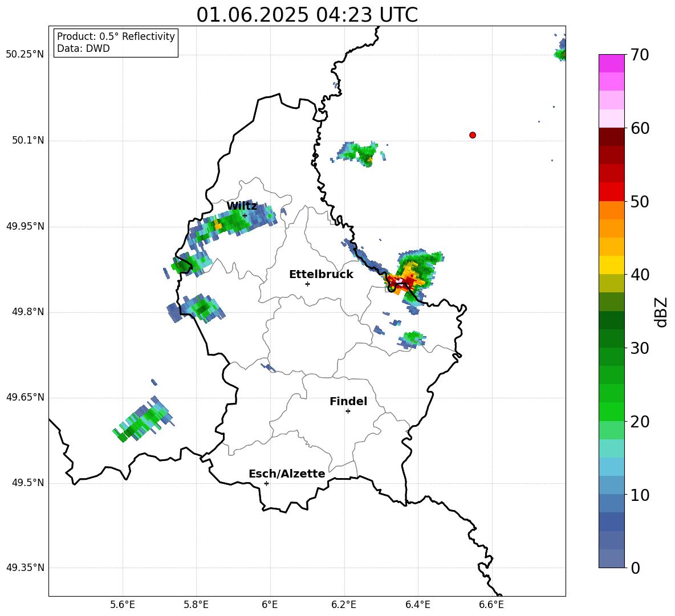Screen dimensions: 675x616
Task: Click the 49.95°N latitude label
Action: 25,226
